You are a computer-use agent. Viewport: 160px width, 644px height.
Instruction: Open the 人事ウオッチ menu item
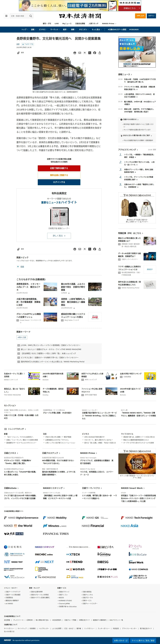(94, 23)
